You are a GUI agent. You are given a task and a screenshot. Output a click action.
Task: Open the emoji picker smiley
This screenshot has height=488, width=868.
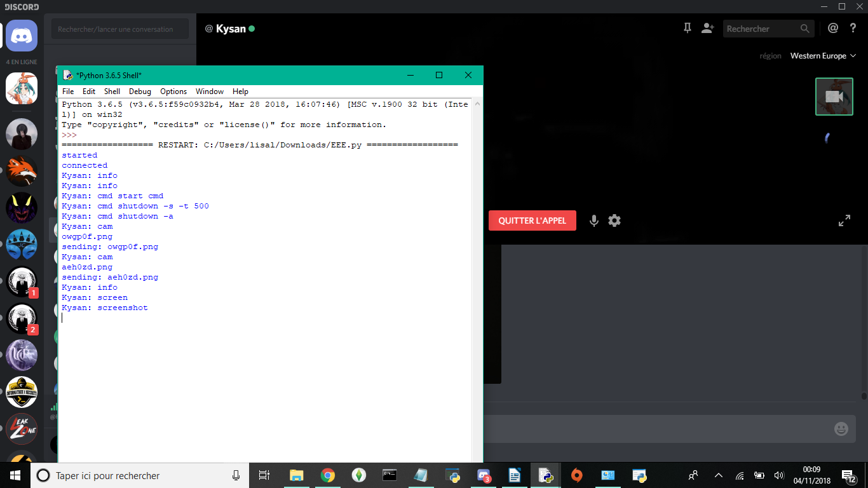click(x=841, y=429)
